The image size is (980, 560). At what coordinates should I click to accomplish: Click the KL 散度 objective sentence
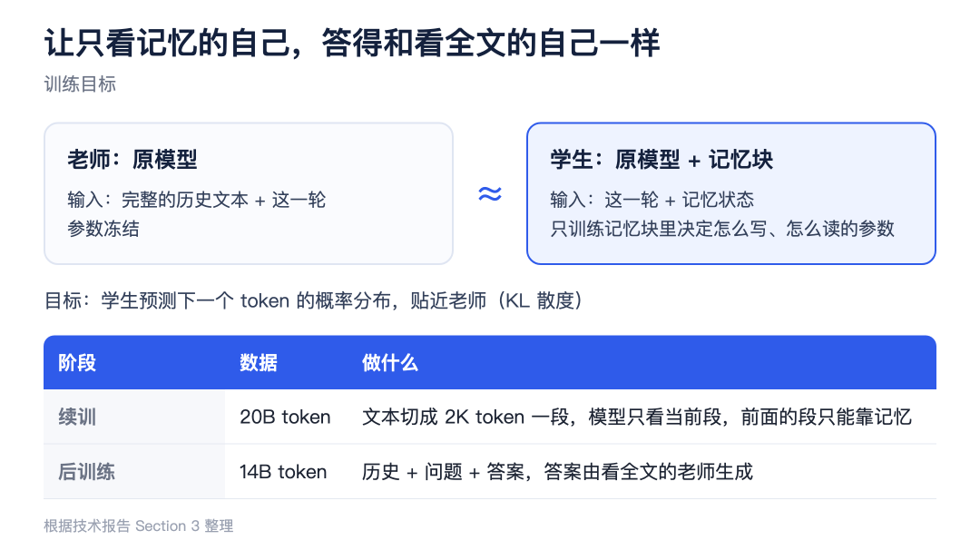click(x=314, y=300)
